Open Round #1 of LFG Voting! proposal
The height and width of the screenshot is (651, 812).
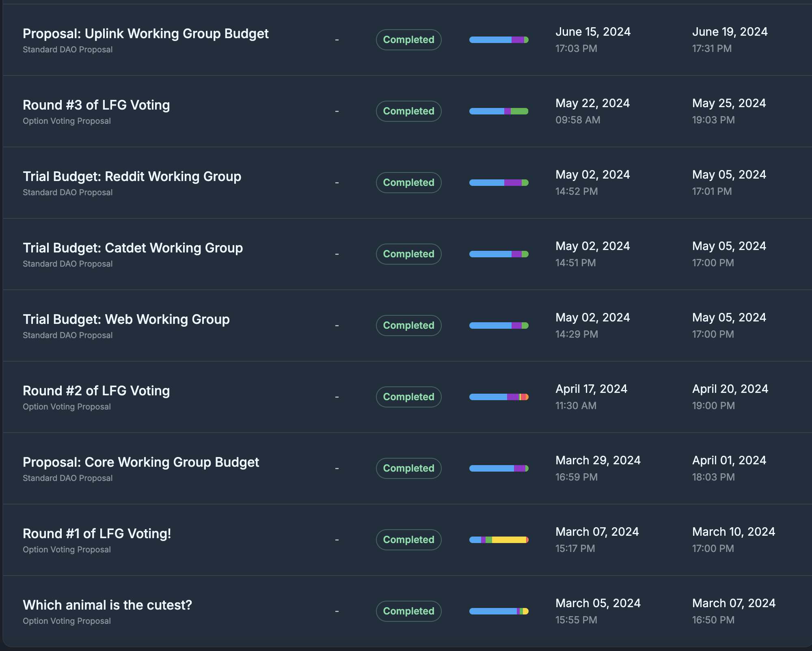(x=97, y=534)
